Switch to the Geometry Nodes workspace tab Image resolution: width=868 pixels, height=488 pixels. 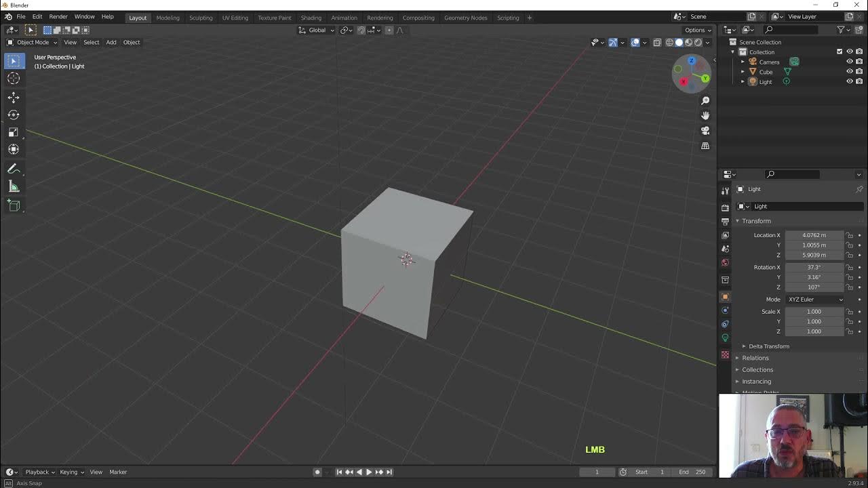[466, 18]
